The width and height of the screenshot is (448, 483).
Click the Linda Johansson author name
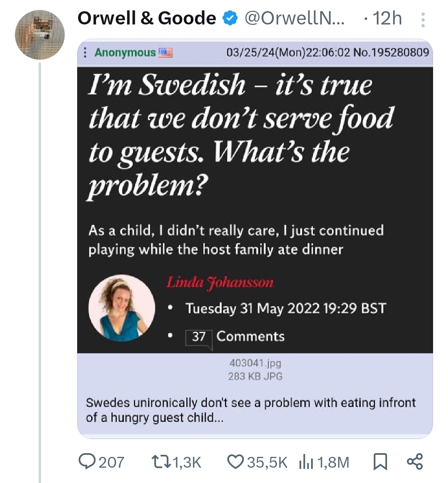click(x=220, y=282)
